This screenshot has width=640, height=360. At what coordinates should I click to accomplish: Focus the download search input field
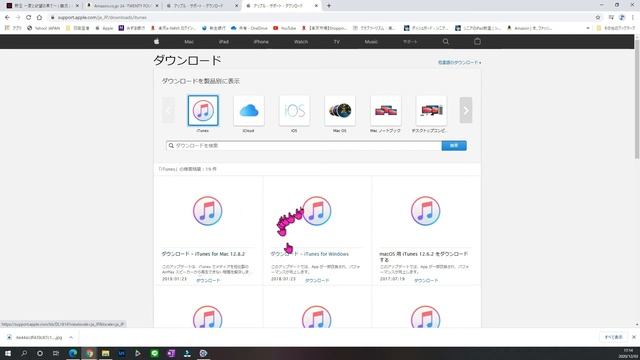point(304,146)
